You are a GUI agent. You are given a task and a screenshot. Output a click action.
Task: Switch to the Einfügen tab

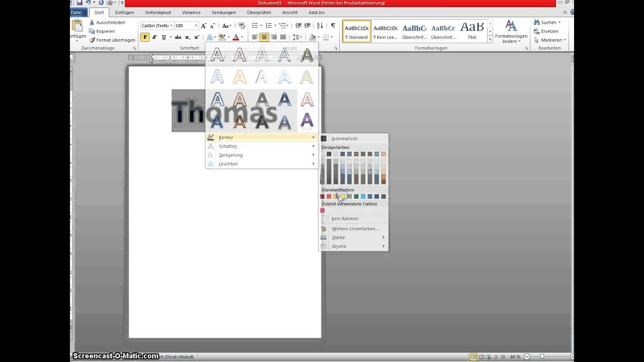(x=124, y=12)
